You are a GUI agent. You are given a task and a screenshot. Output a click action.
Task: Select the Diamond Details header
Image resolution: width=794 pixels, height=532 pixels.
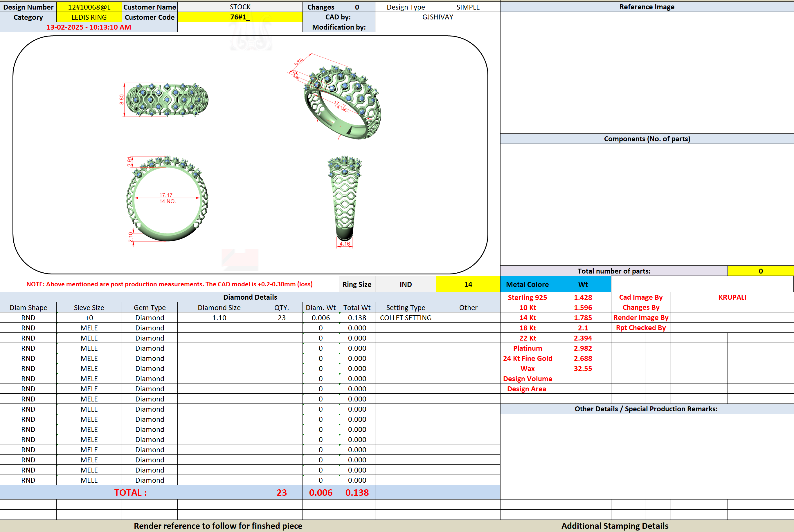[250, 297]
